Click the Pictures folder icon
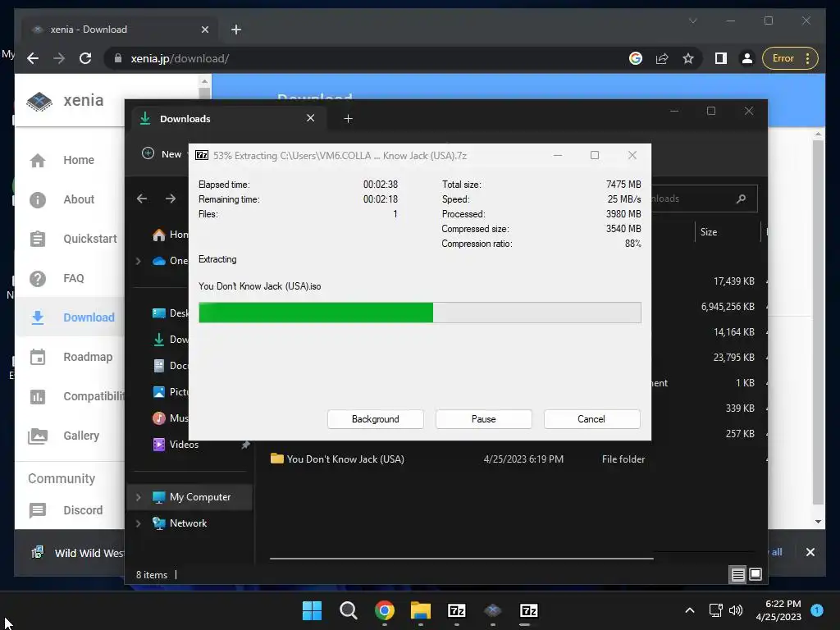The image size is (840, 630). click(158, 392)
